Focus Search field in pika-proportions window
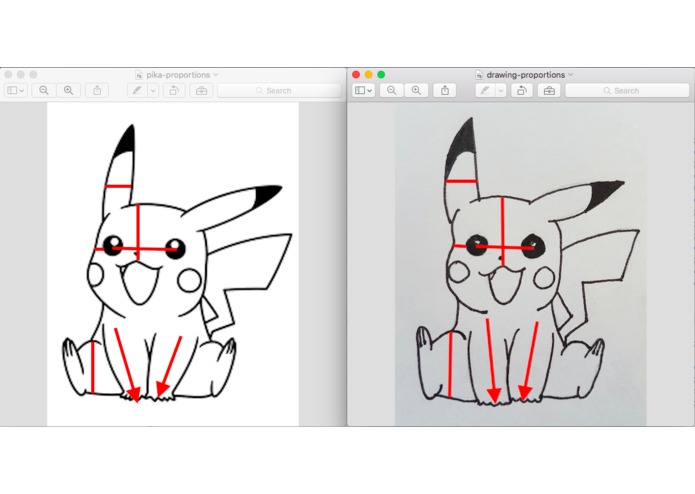The image size is (695, 494). [x=279, y=90]
